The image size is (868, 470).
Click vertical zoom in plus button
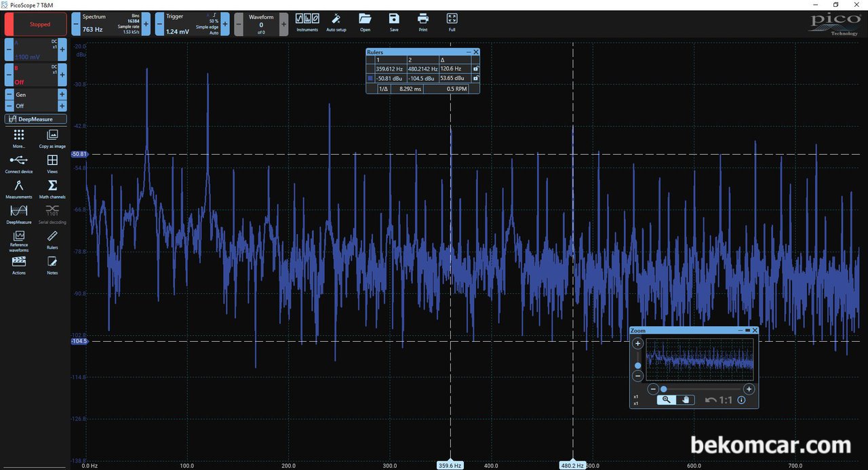coord(637,343)
